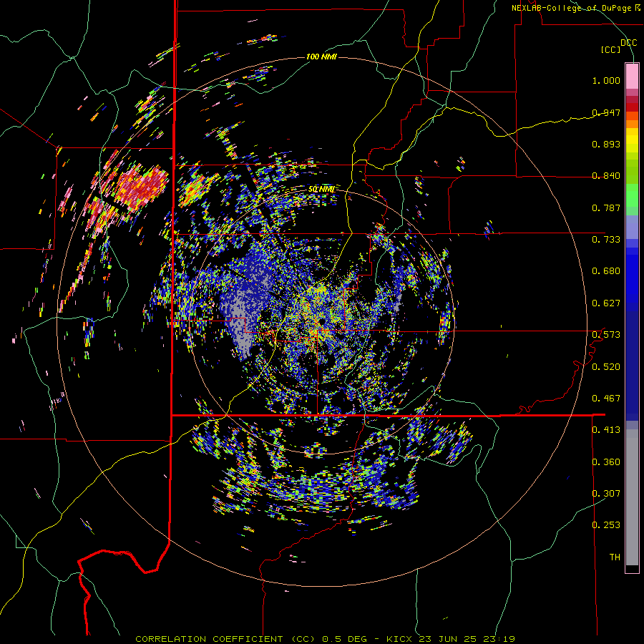Click the 0.787 scale value
The width and height of the screenshot is (644, 644).
point(606,208)
